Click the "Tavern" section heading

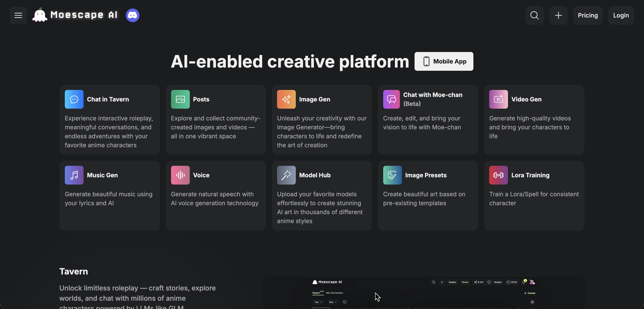tap(74, 271)
